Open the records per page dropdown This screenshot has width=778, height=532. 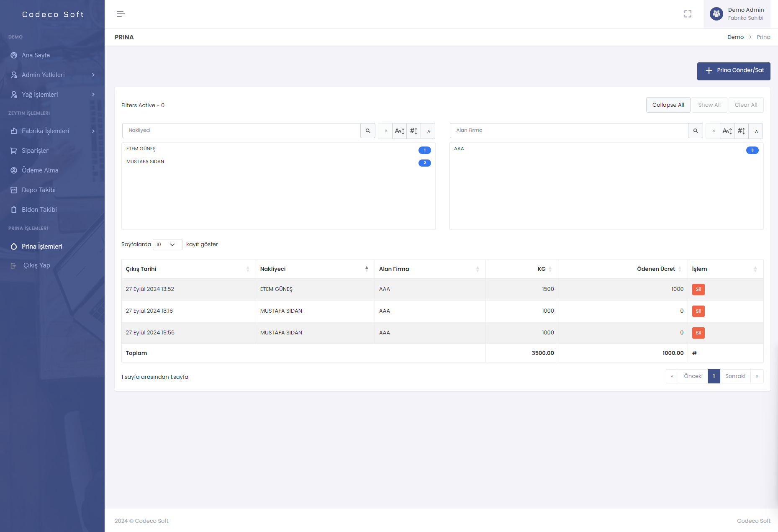[x=167, y=244]
